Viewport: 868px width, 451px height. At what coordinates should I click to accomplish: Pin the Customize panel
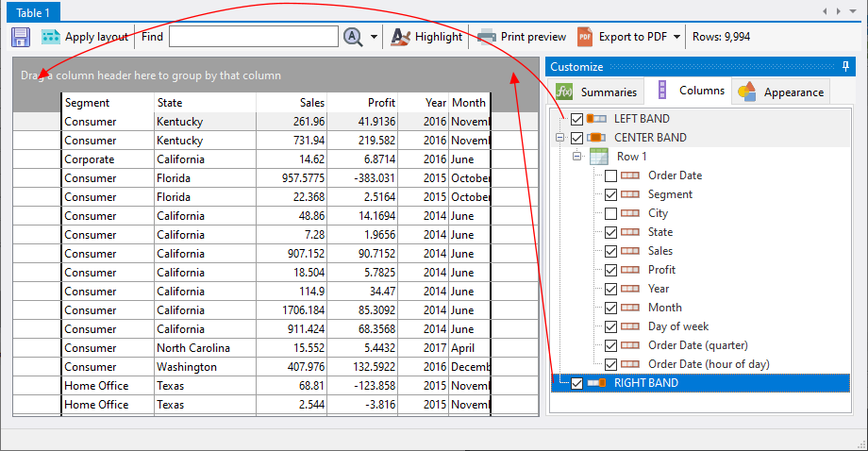[x=845, y=67]
